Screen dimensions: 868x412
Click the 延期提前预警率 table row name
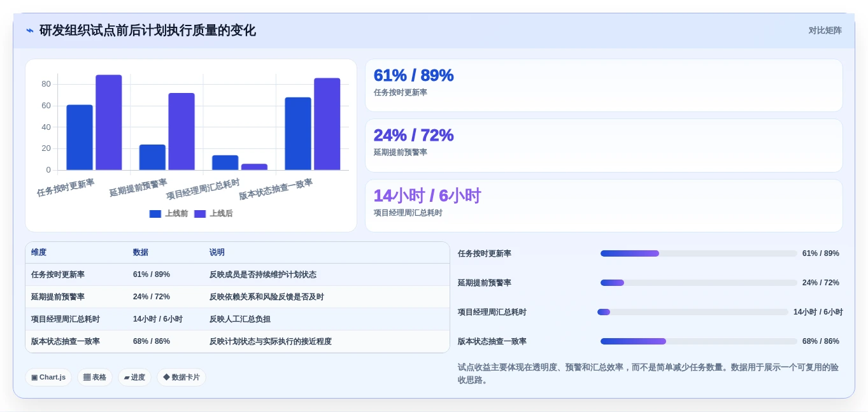pyautogui.click(x=58, y=297)
